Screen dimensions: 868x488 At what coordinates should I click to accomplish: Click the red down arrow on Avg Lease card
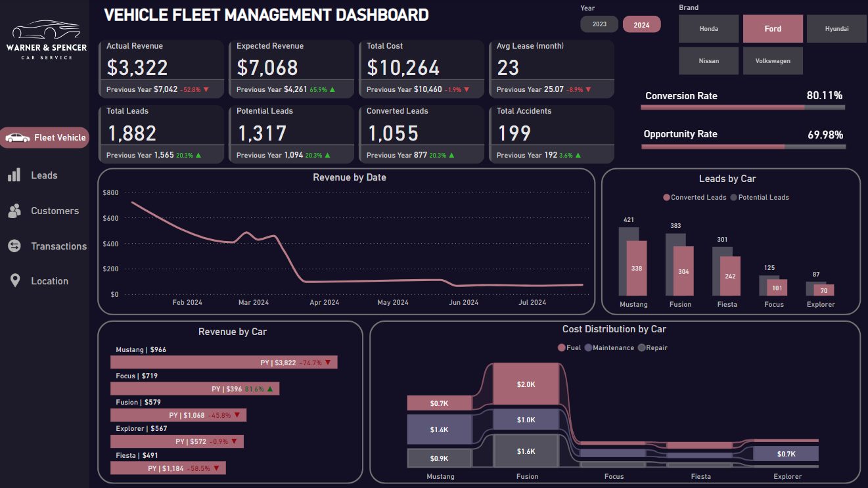[587, 89]
